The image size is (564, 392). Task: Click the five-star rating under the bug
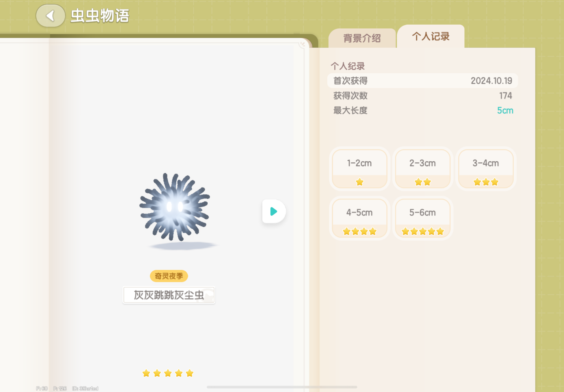tap(168, 373)
